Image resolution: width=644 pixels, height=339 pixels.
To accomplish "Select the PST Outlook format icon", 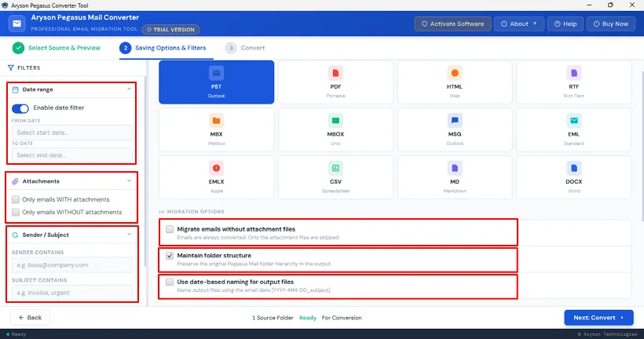I will (216, 73).
